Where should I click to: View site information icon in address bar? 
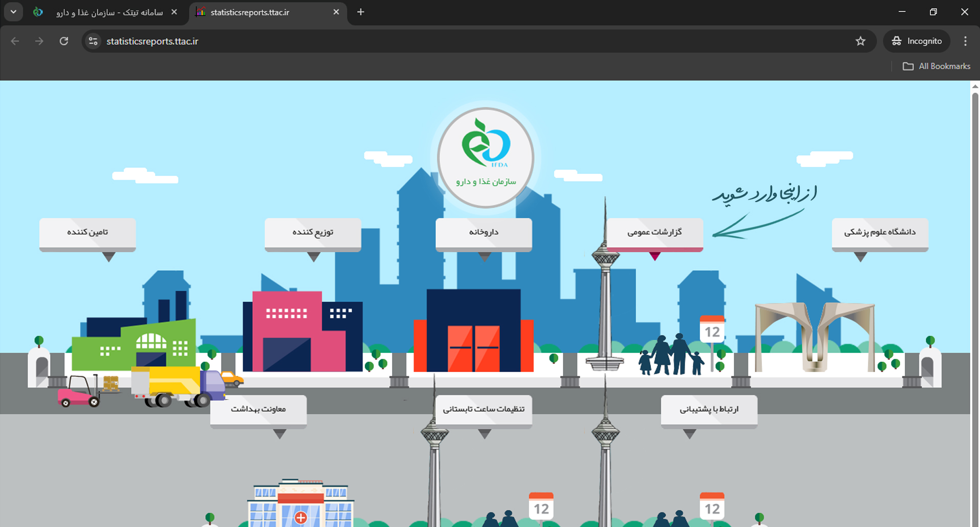93,41
